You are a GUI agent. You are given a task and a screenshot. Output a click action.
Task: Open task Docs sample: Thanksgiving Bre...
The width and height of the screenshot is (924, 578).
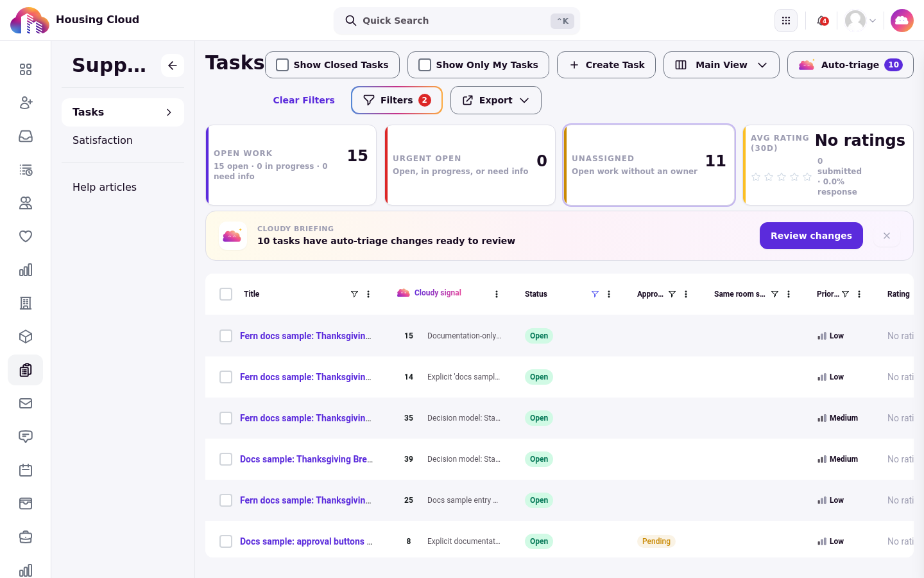click(306, 459)
